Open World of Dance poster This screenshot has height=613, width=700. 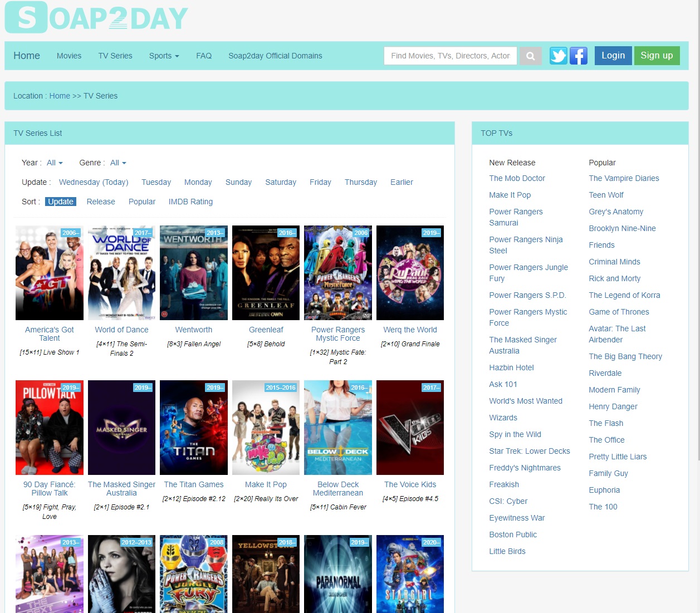pyautogui.click(x=121, y=273)
